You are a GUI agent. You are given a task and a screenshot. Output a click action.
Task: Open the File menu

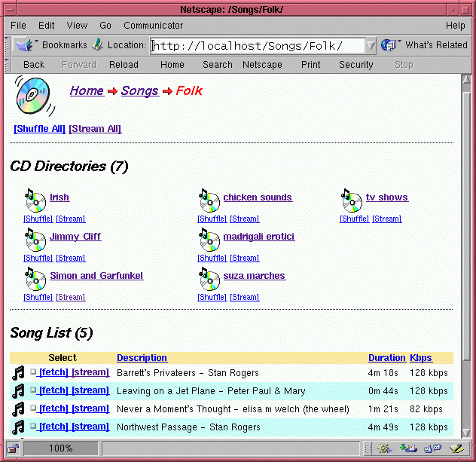[18, 26]
